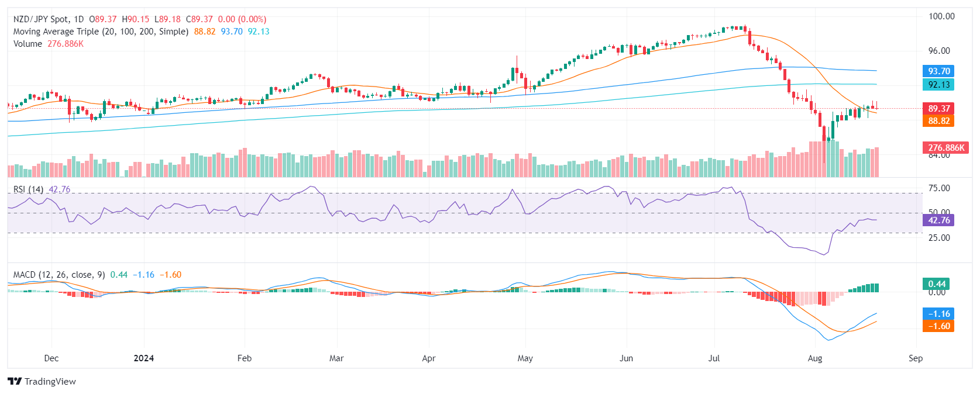The image size is (980, 394).
Task: Click the orange -1.60 signal line tag
Action: coord(938,326)
